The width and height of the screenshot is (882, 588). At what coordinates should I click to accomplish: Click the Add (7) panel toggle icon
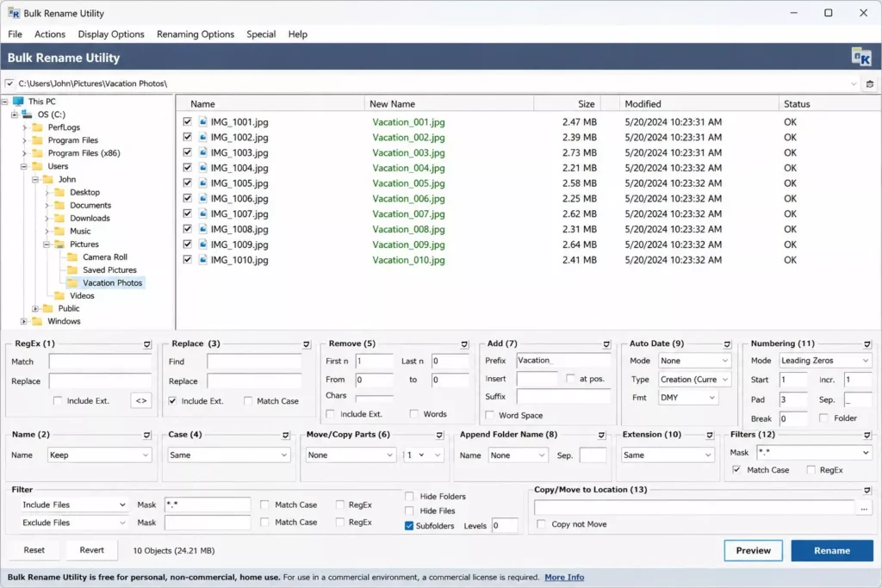pos(606,344)
